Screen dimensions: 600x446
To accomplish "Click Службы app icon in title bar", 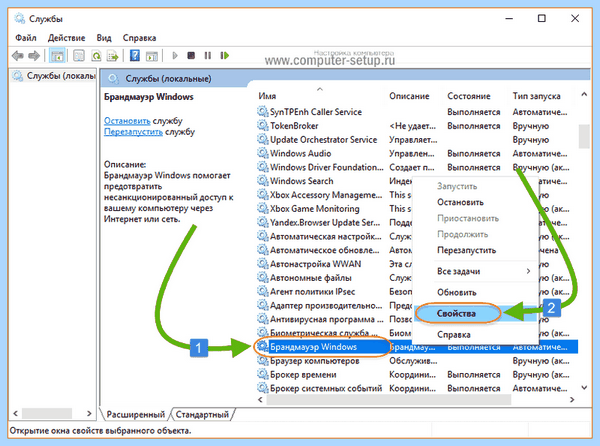I will pos(20,18).
